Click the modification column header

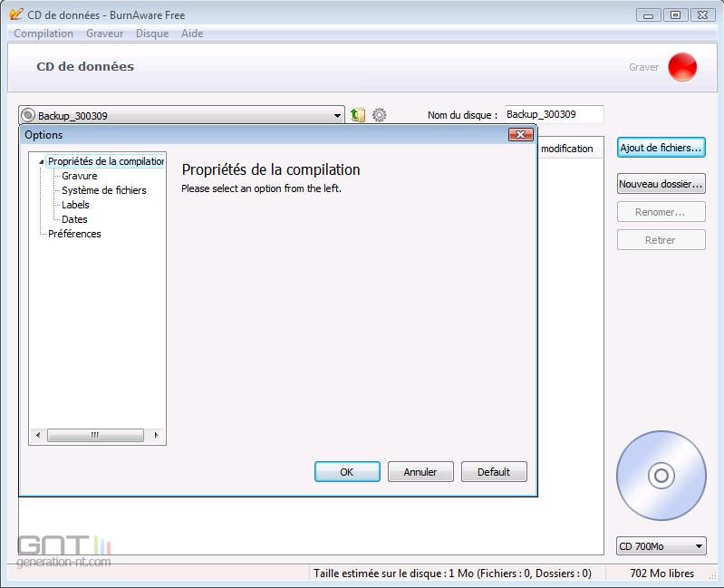570,149
